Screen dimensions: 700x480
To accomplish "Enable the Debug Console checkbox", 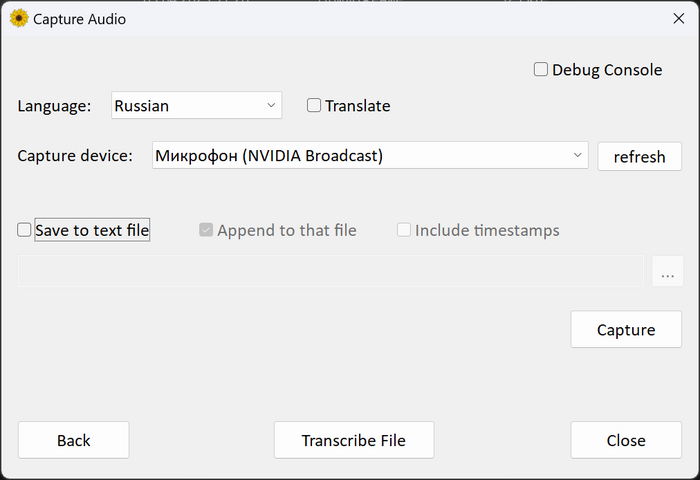I will coord(541,70).
